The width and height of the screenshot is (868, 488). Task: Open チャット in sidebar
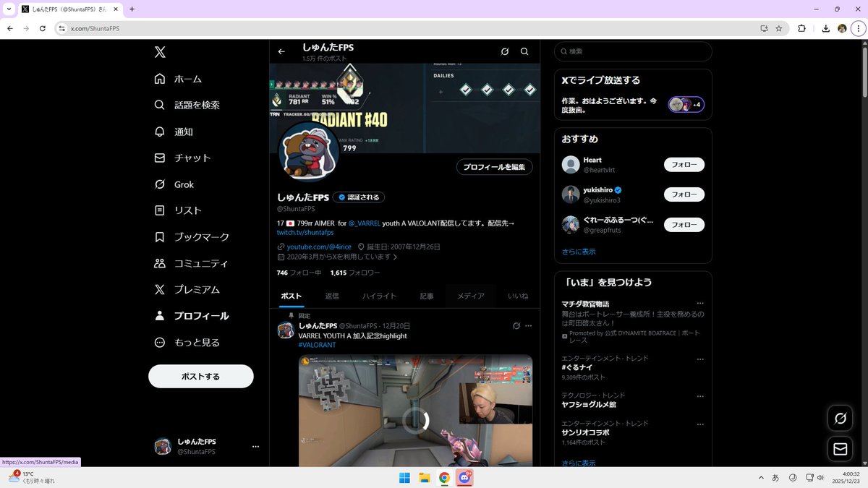point(182,158)
